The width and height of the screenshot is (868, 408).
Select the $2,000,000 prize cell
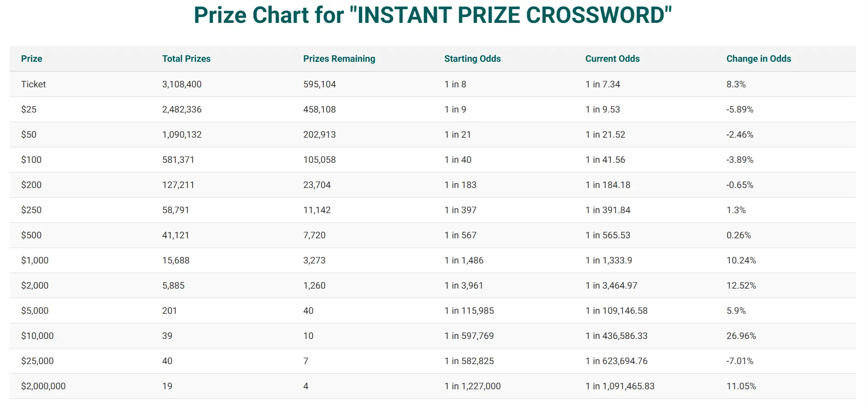[43, 386]
